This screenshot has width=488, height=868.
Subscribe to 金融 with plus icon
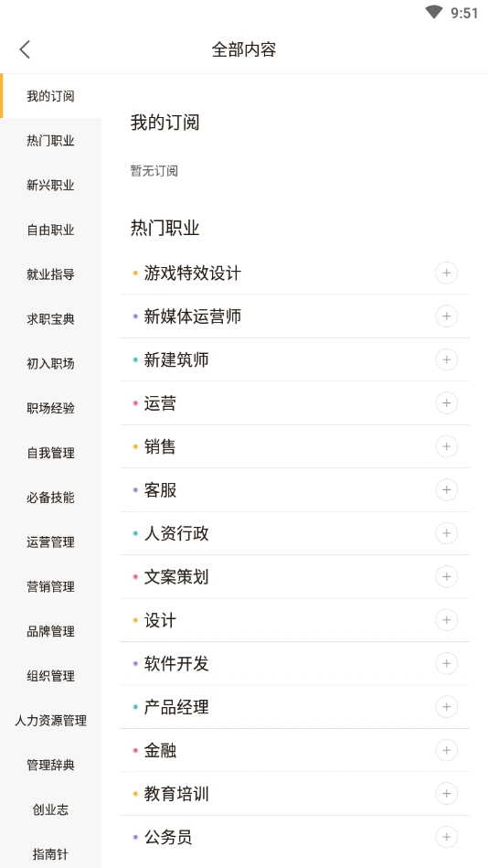[447, 750]
